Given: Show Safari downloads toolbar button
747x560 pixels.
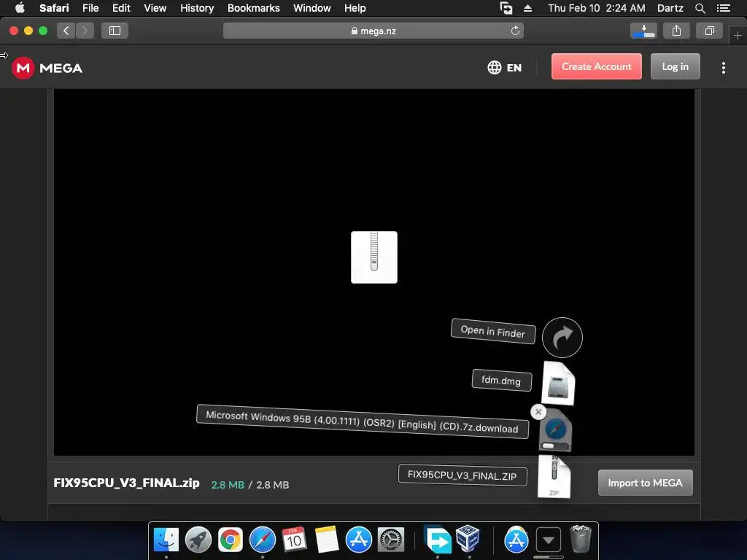Looking at the screenshot, I should pyautogui.click(x=643, y=31).
